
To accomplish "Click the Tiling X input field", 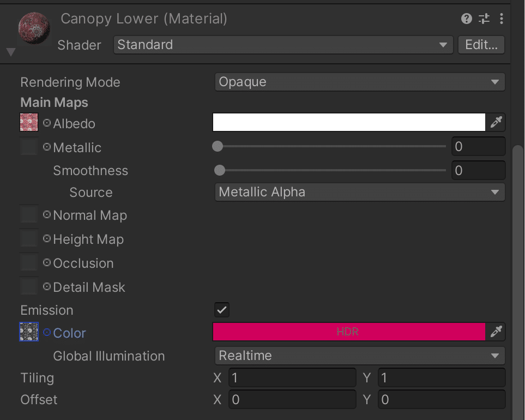I will click(x=292, y=377).
